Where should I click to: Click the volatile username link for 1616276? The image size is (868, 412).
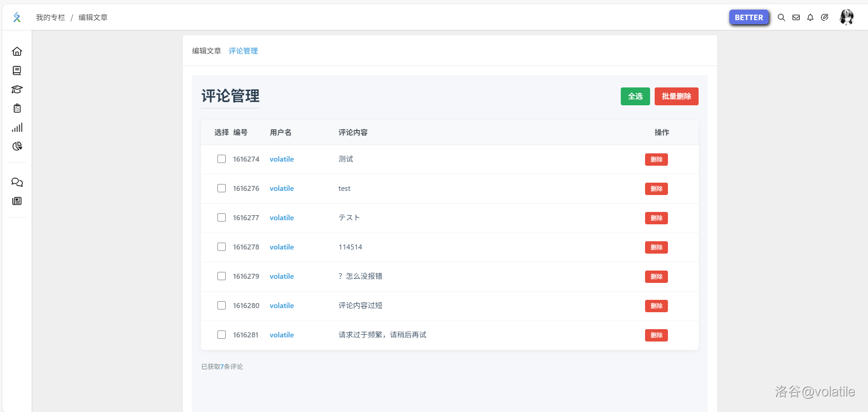282,188
